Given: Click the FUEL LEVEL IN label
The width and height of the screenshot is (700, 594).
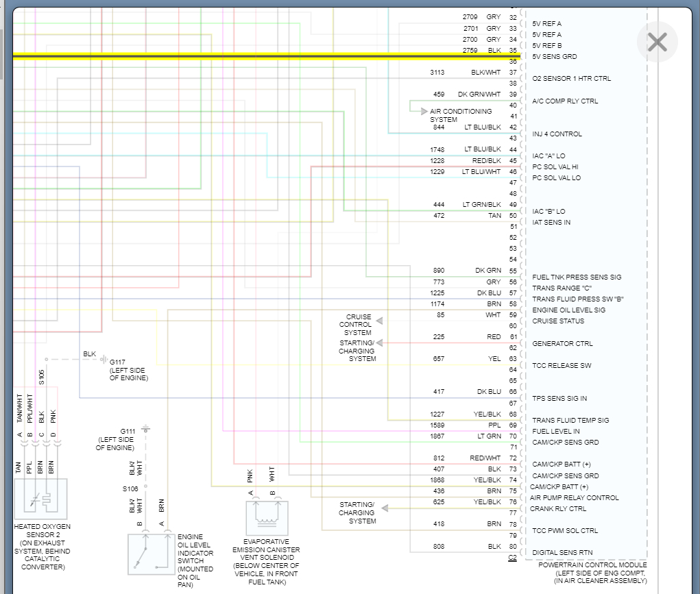Looking at the screenshot, I should [556, 431].
